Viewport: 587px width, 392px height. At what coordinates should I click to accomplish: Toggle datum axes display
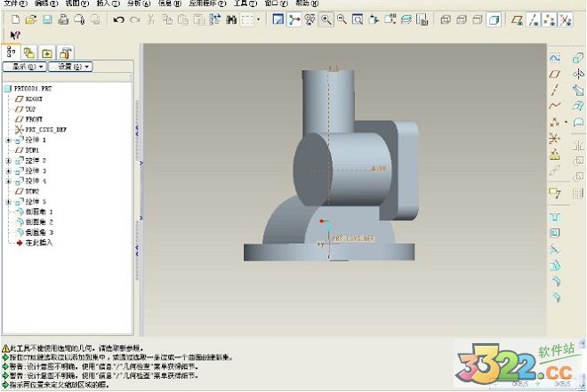[x=534, y=20]
